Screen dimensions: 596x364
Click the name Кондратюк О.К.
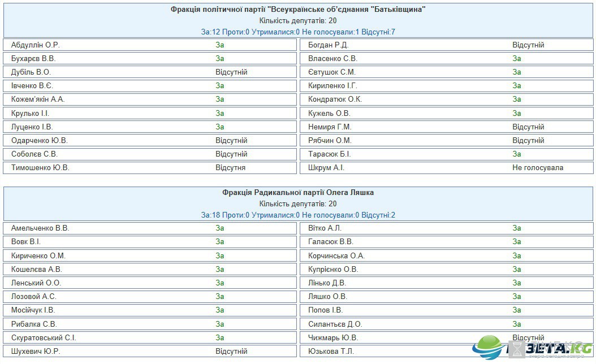tap(335, 99)
